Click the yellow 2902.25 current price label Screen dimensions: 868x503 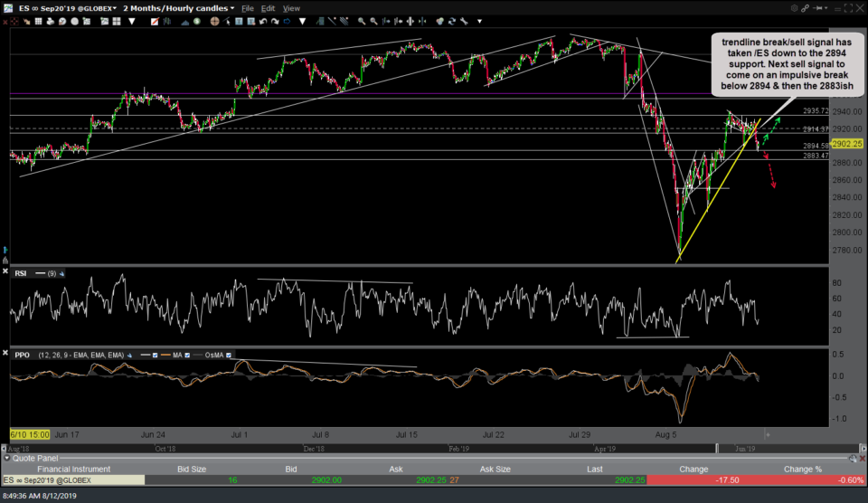pos(847,144)
